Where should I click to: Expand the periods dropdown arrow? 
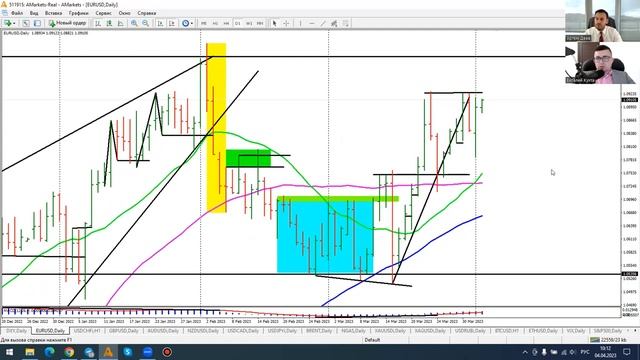(x=192, y=23)
